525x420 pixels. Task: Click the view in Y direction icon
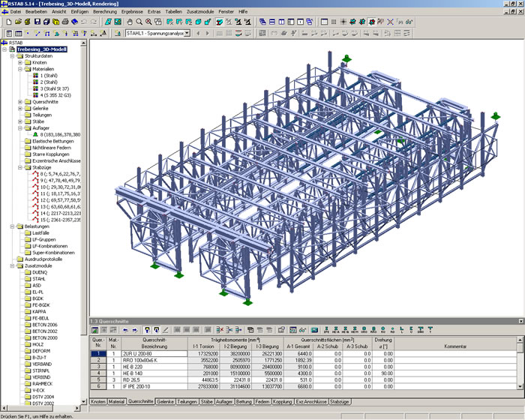tap(179, 22)
